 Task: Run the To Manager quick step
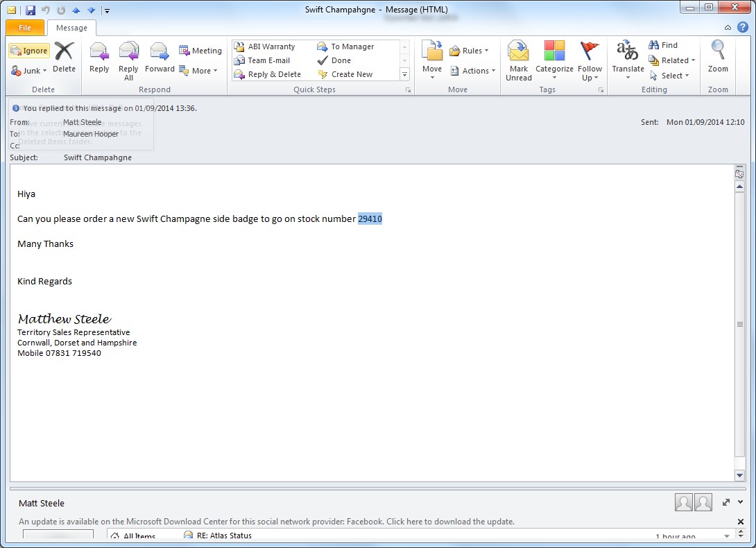345,46
